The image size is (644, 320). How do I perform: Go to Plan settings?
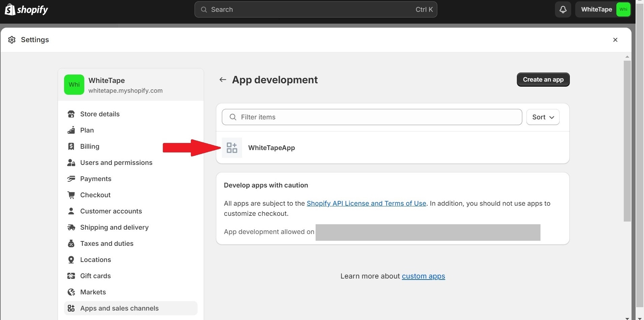tap(130, 130)
